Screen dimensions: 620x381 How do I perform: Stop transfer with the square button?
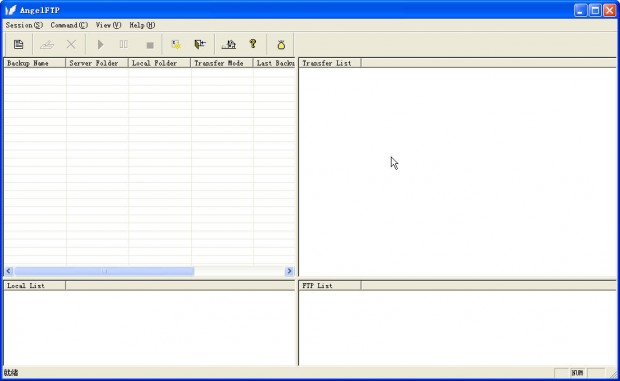coord(150,45)
